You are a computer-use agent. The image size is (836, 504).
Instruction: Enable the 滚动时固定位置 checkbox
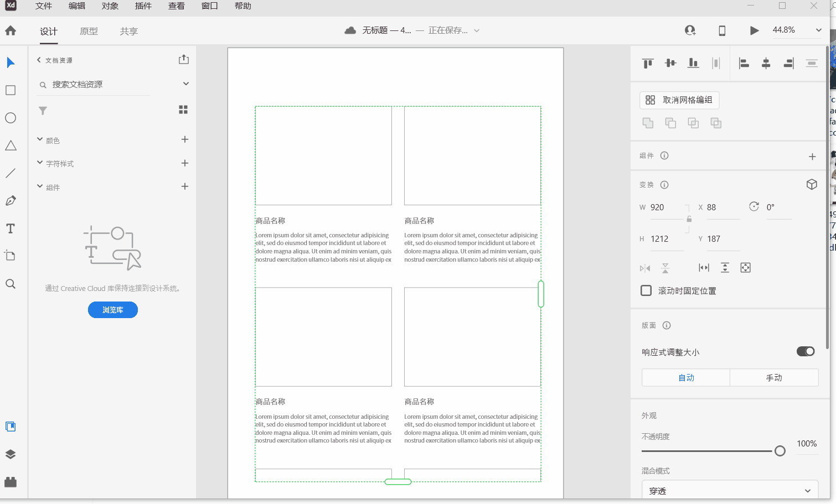coord(646,290)
